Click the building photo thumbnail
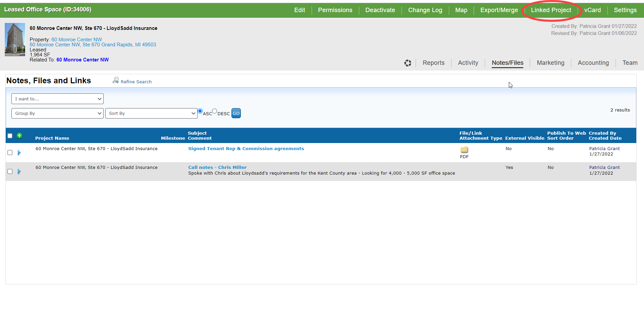 point(15,40)
